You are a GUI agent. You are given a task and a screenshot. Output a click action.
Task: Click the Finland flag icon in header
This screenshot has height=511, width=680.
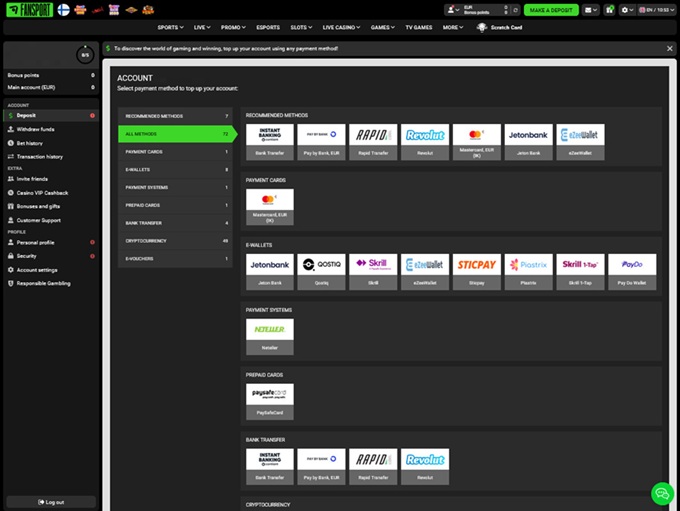[63, 10]
